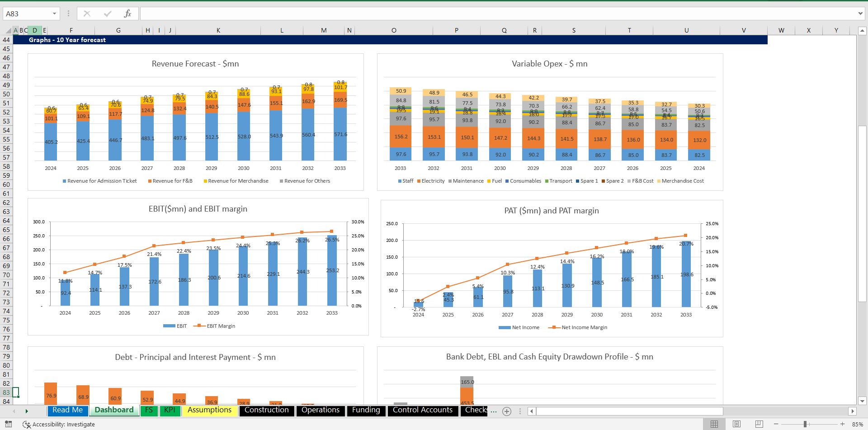Click the macro record status bar icon
Viewport: 868px width, 430px height.
coord(8,424)
